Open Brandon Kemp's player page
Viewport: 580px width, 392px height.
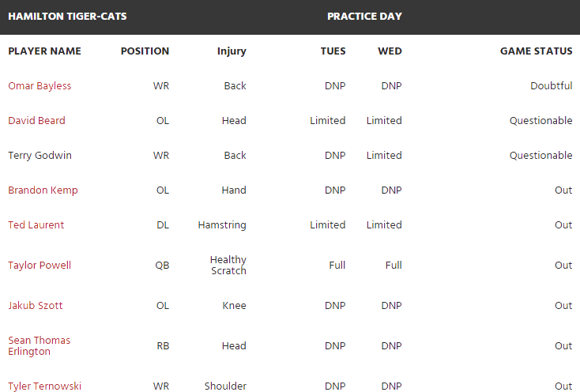pos(43,190)
